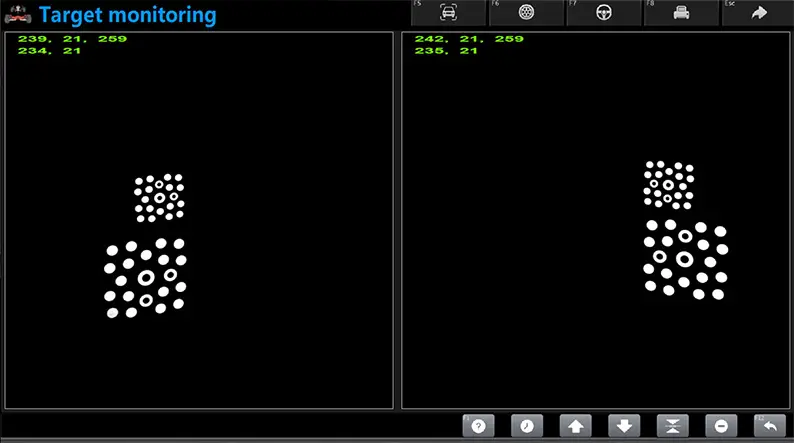794x443 pixels.
Task: Open help with the question mark icon
Action: [478, 426]
